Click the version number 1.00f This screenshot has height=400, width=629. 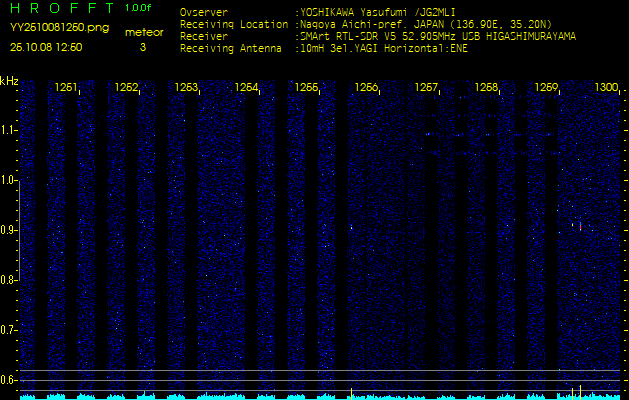(138, 8)
